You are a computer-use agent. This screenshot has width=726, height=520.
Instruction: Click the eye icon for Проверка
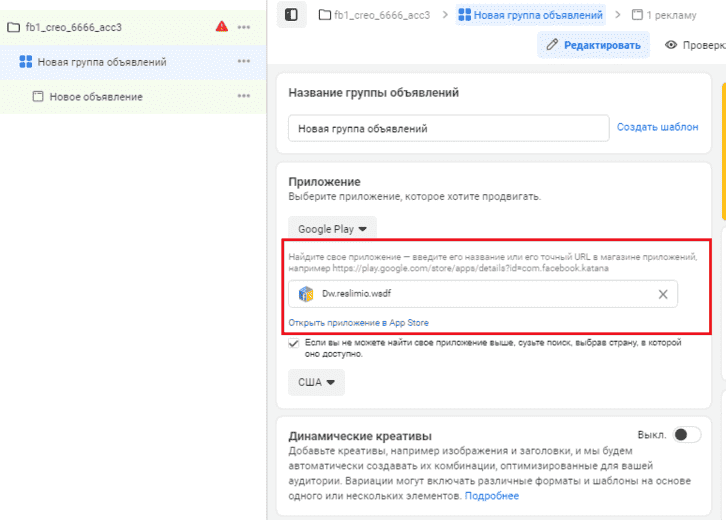coord(671,45)
